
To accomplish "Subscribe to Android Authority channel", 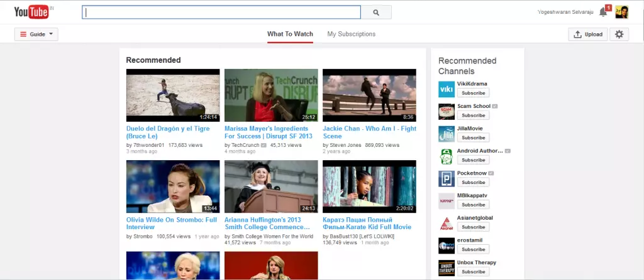I will pos(473,160).
